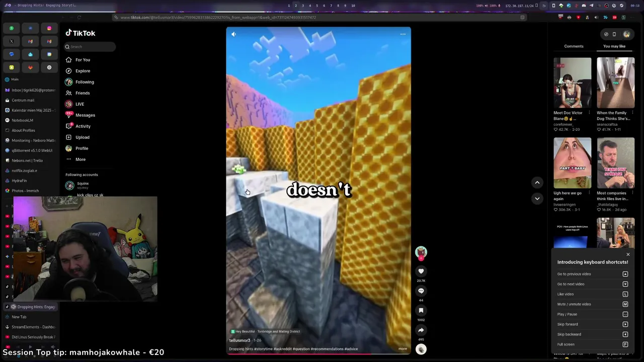This screenshot has width=644, height=362.
Task: Click the video progress bar at bottom
Action: [x=318, y=354]
